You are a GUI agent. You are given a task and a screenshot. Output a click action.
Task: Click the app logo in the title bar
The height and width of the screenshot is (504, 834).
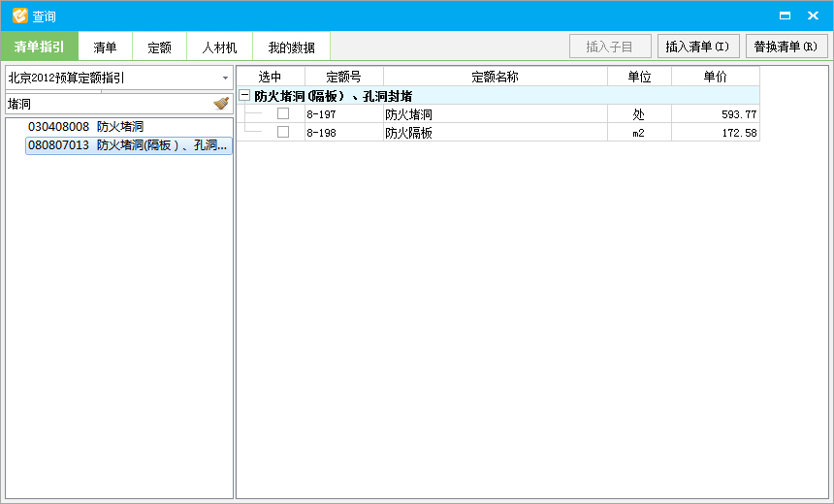click(x=19, y=16)
